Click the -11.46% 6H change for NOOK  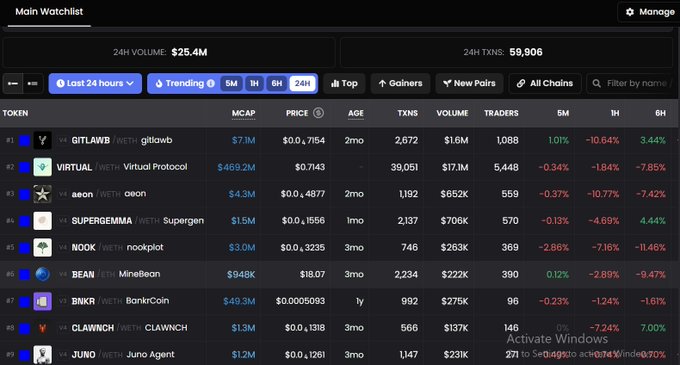(x=650, y=248)
